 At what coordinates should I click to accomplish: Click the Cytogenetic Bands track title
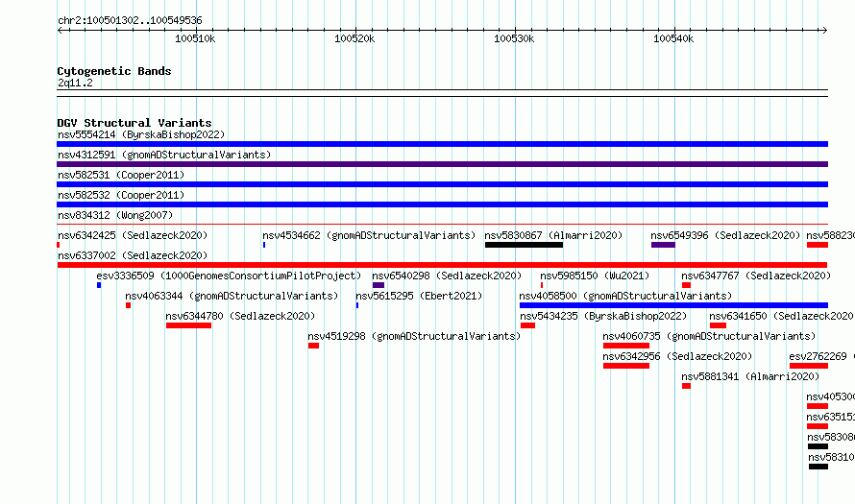[114, 71]
